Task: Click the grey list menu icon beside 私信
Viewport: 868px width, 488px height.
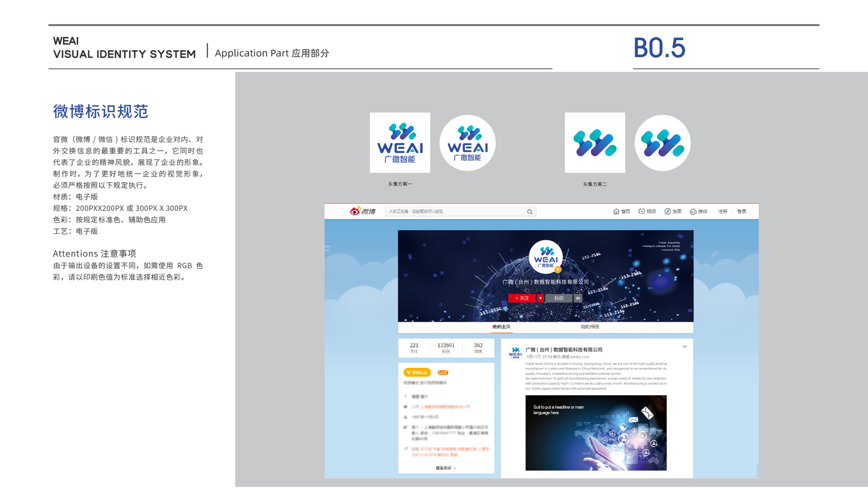Action: pyautogui.click(x=578, y=298)
